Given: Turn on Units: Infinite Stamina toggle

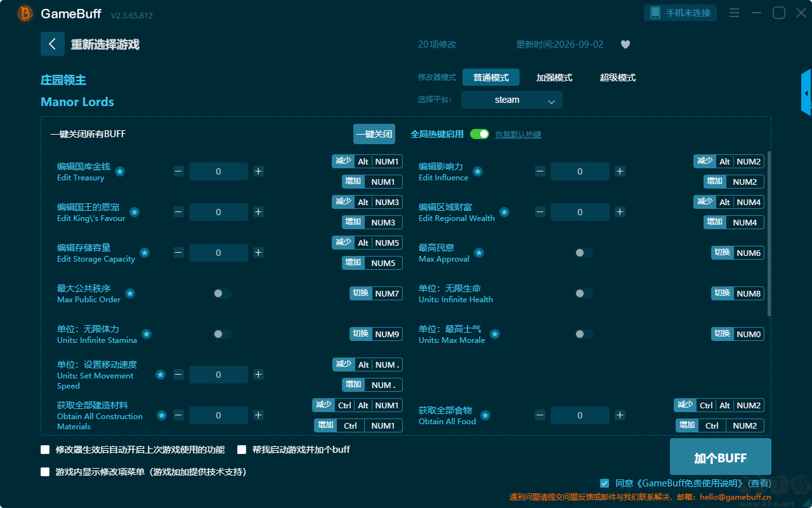Looking at the screenshot, I should pos(223,334).
